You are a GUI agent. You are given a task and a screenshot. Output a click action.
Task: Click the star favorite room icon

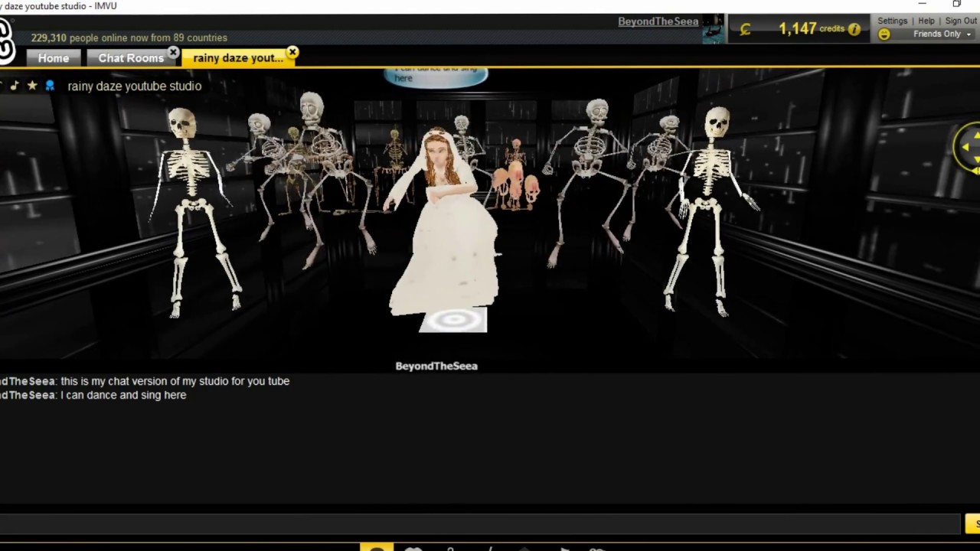32,86
